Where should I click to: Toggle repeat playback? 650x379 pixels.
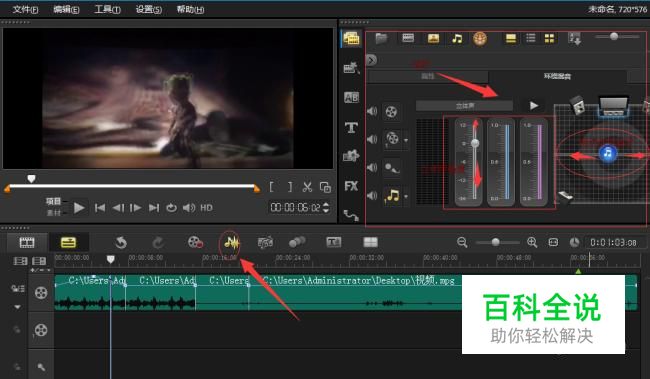point(171,208)
